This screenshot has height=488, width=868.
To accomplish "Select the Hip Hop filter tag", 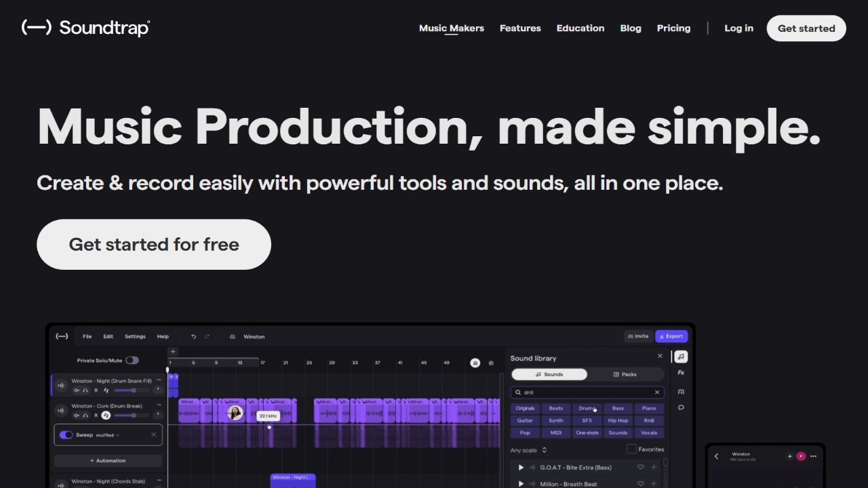I will click(618, 421).
